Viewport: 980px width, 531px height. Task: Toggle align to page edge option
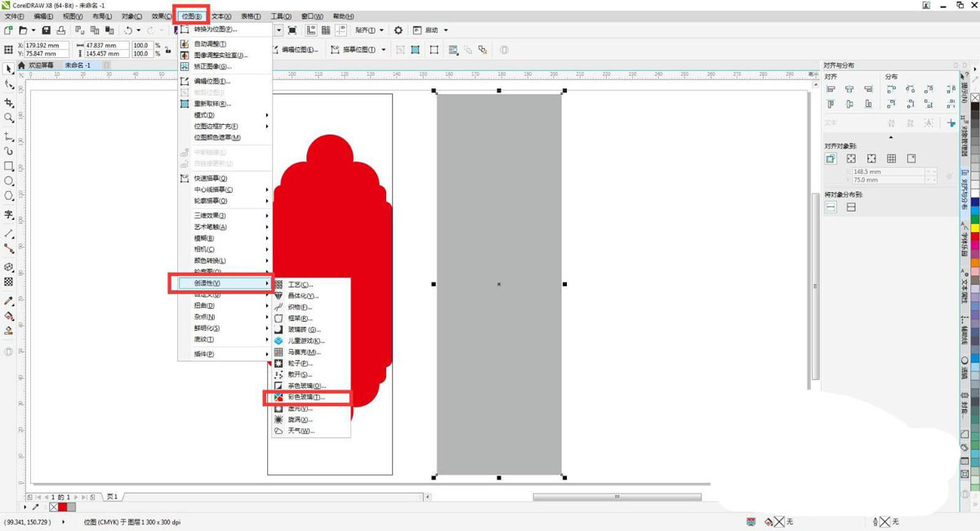[851, 158]
